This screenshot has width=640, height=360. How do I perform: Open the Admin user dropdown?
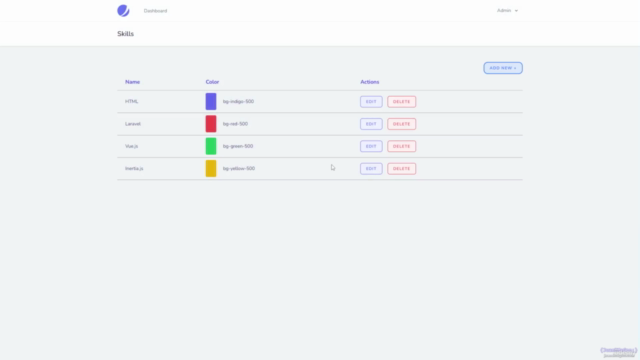tap(507, 11)
